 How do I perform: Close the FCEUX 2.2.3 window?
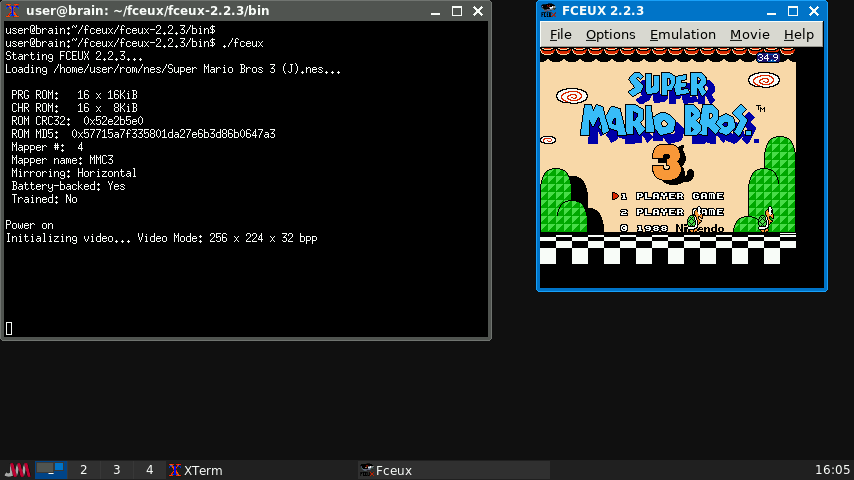[x=814, y=10]
